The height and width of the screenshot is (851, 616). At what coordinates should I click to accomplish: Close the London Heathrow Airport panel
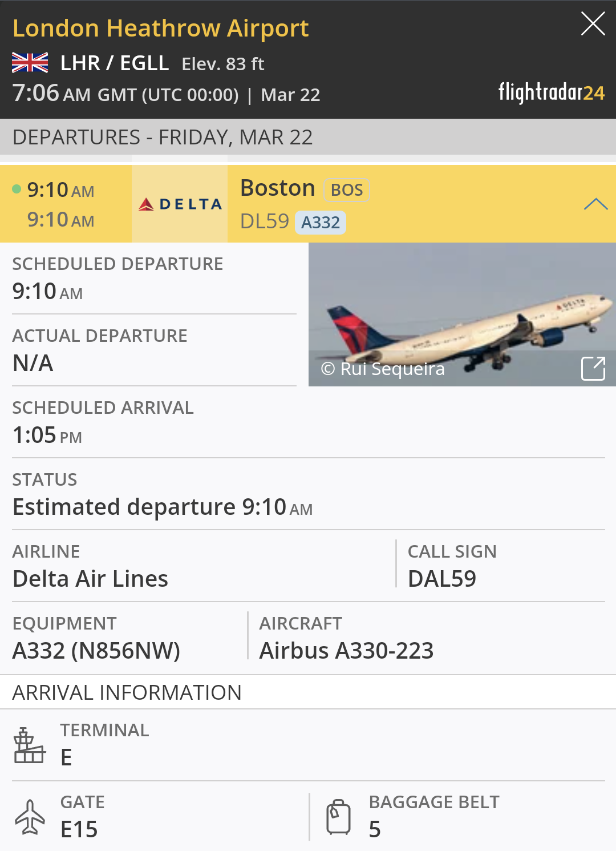593,24
